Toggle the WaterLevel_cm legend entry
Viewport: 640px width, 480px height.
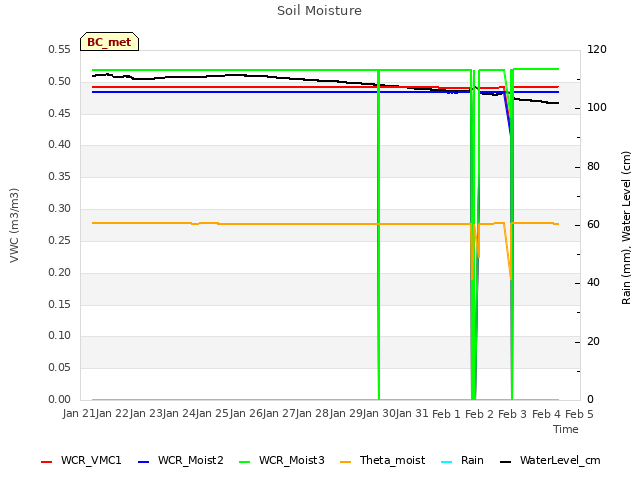[550, 460]
